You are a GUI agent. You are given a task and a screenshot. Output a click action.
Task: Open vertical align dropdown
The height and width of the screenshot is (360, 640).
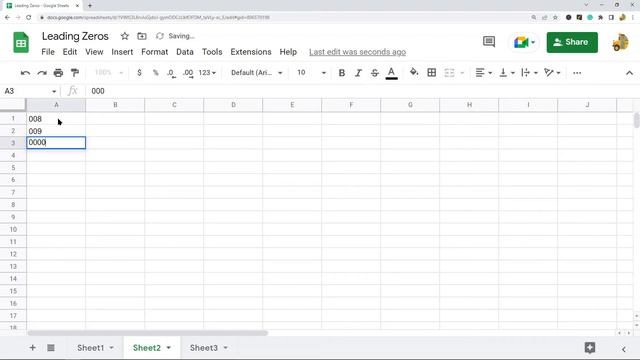pos(507,73)
